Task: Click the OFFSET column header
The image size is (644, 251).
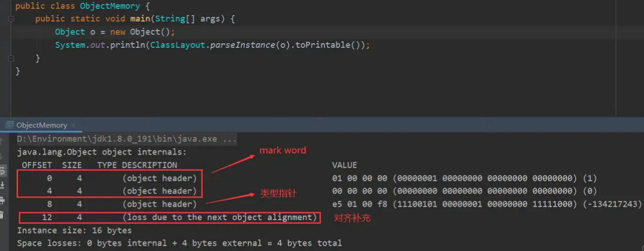Action: 37,165
